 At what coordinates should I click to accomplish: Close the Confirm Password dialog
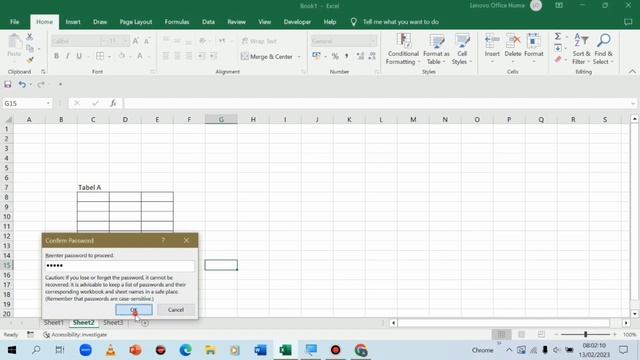click(x=186, y=240)
